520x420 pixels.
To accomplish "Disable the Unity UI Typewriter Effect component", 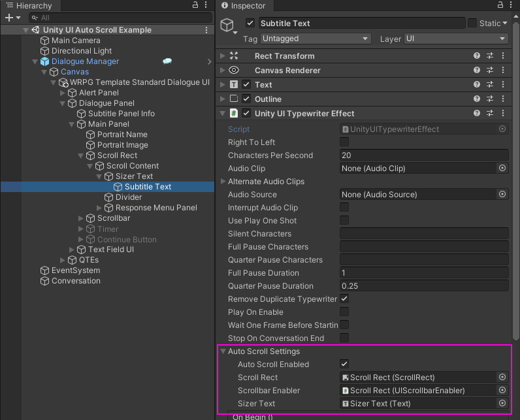I will 246,114.
